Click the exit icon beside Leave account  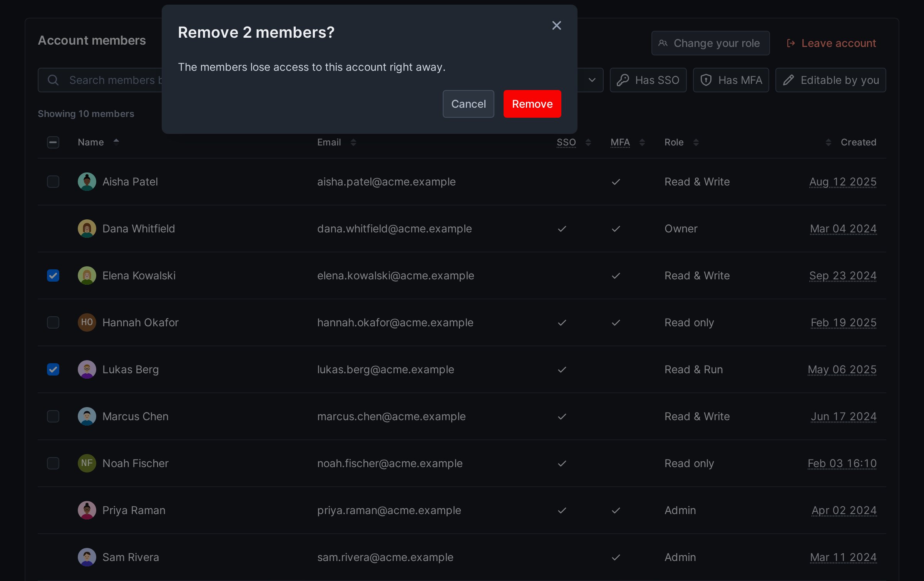(791, 43)
